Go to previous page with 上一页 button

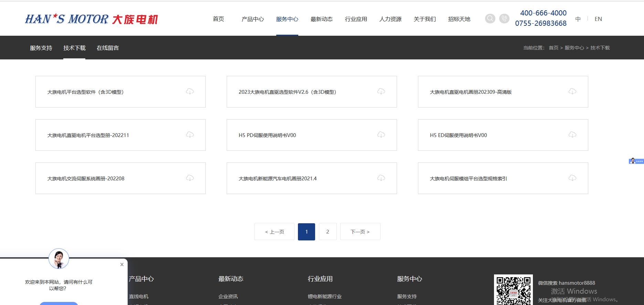(274, 231)
